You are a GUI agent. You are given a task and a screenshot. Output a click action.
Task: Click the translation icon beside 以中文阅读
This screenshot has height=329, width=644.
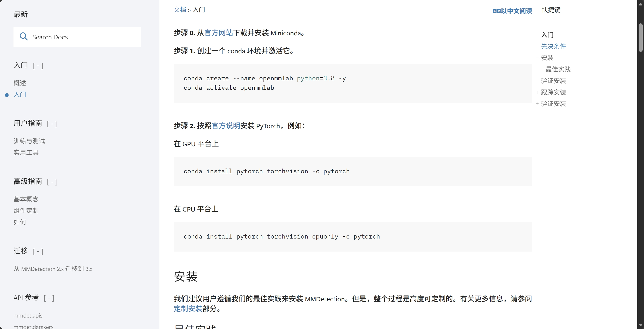tap(496, 11)
